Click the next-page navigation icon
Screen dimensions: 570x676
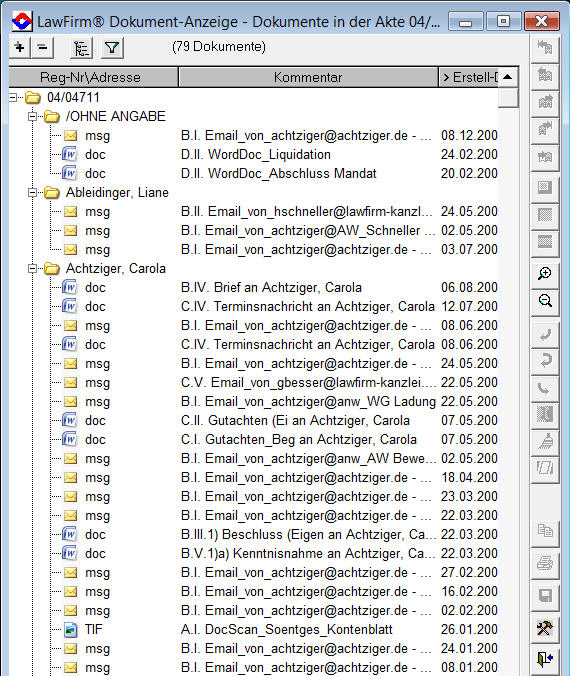tap(545, 102)
